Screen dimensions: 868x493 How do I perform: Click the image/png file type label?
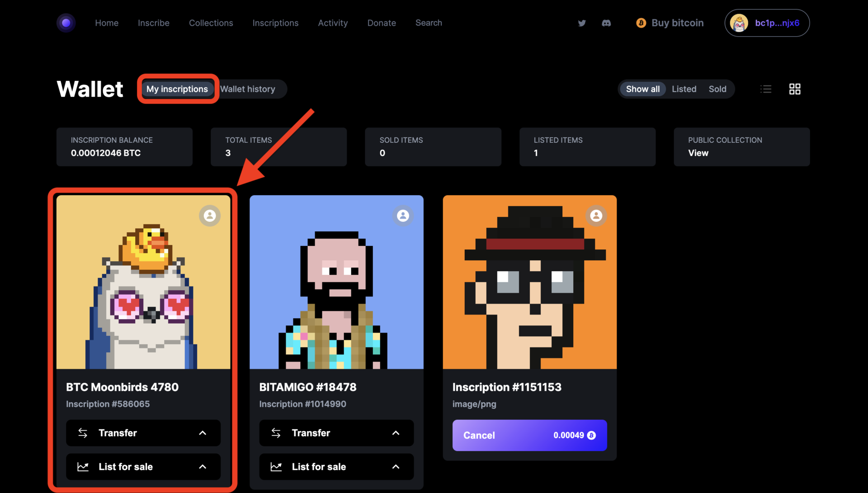coord(474,404)
